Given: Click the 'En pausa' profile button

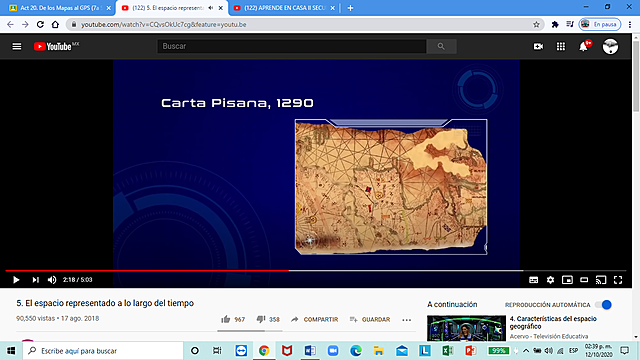Looking at the screenshot, I should (x=600, y=24).
